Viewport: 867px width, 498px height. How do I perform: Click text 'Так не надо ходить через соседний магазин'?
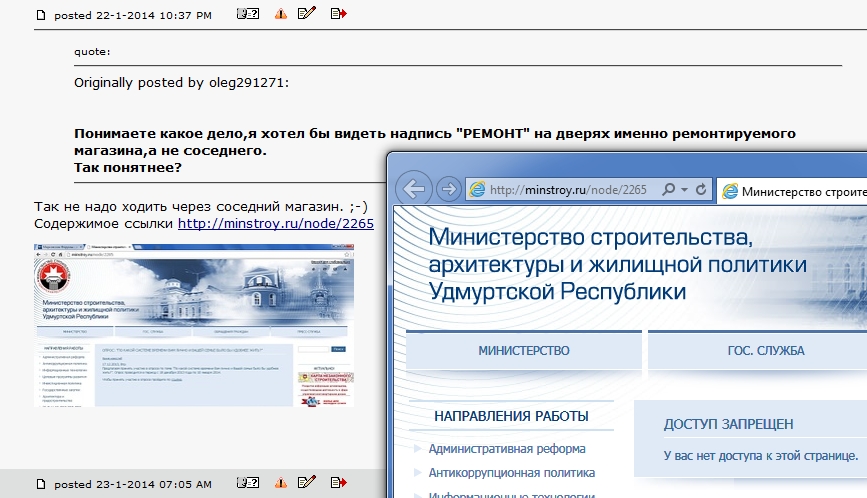click(189, 207)
